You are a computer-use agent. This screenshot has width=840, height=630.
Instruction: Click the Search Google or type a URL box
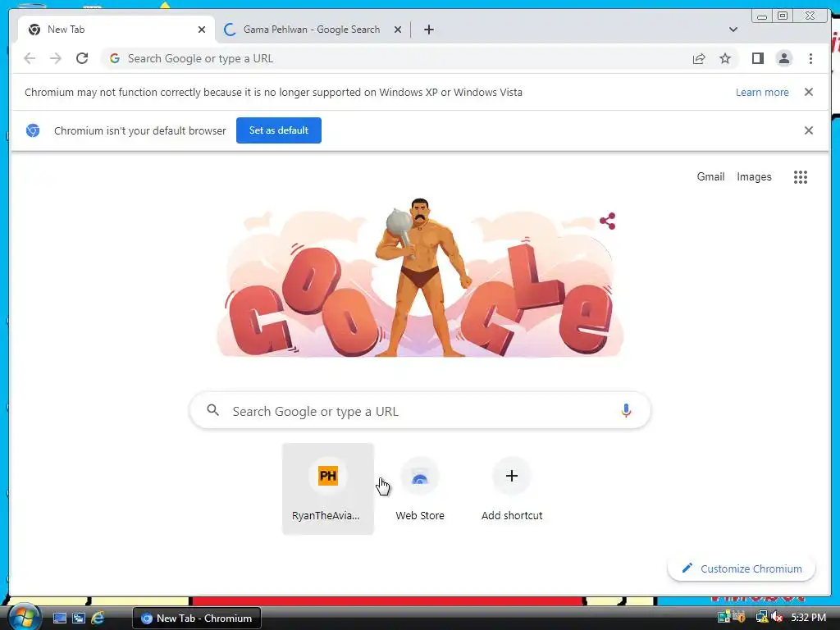coord(420,411)
